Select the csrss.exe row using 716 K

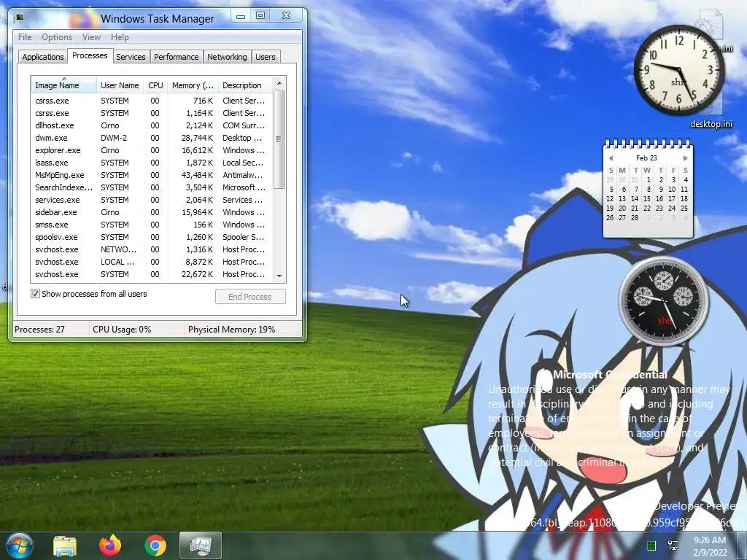[x=152, y=101]
